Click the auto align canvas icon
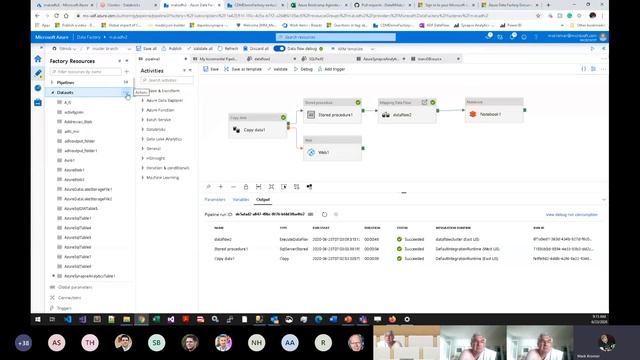Screen dimensions: 640x360 (x=297, y=187)
